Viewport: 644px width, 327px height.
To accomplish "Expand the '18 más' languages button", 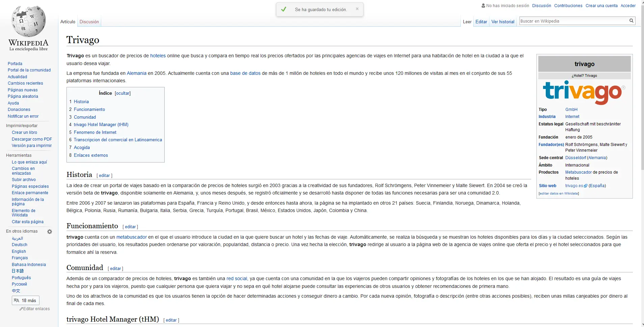I will tap(26, 300).
